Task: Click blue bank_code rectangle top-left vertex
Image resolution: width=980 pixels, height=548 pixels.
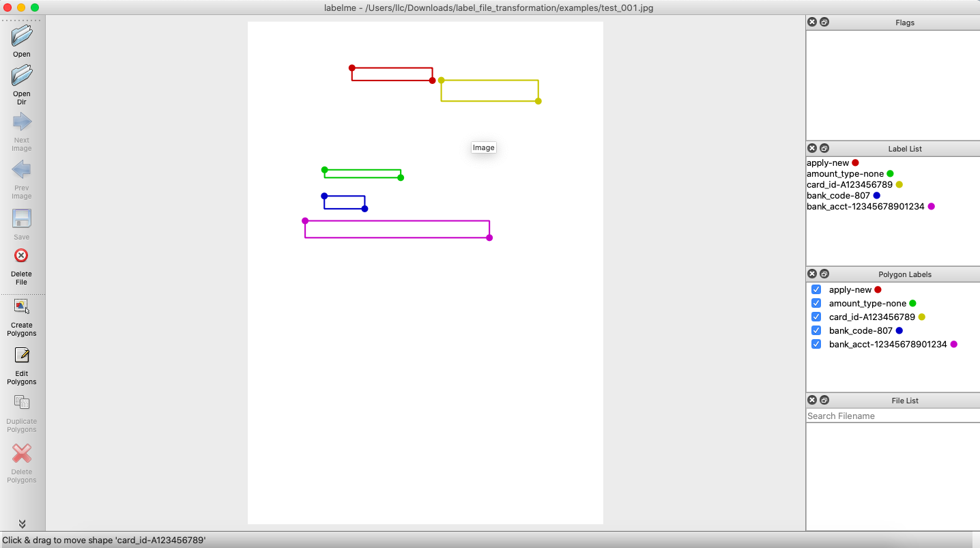Action: pos(324,196)
